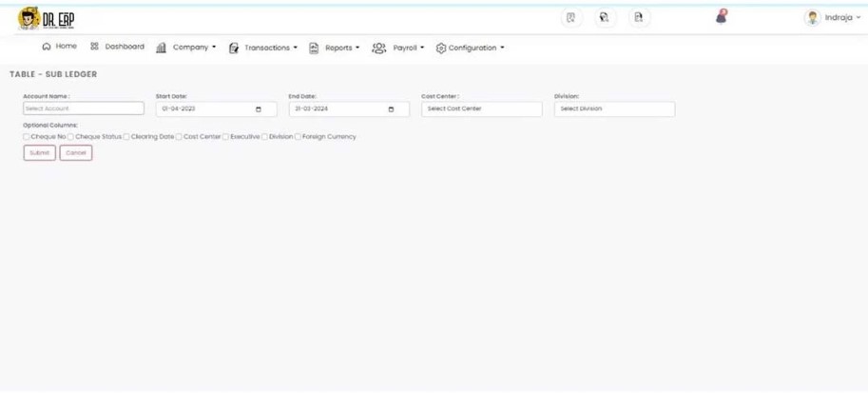Click the Company menu arrow
The image size is (868, 394).
point(214,48)
